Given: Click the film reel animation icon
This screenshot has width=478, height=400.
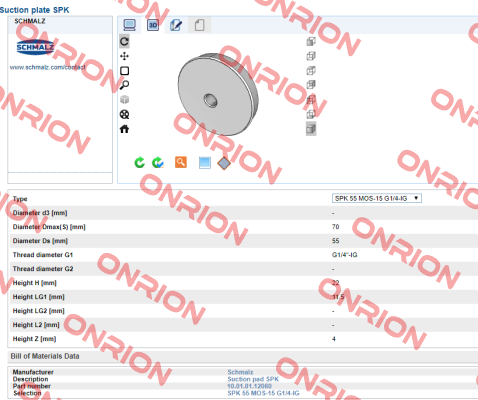Looking at the screenshot, I should pyautogui.click(x=124, y=114).
